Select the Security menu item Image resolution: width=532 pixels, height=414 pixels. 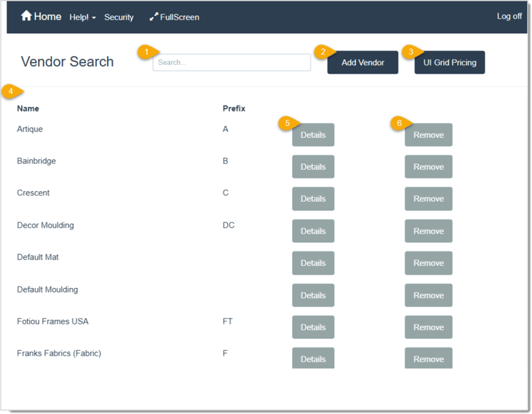pos(119,17)
